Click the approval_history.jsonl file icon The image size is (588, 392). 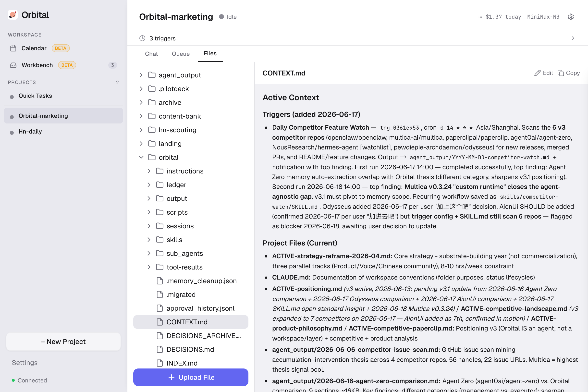click(x=160, y=308)
